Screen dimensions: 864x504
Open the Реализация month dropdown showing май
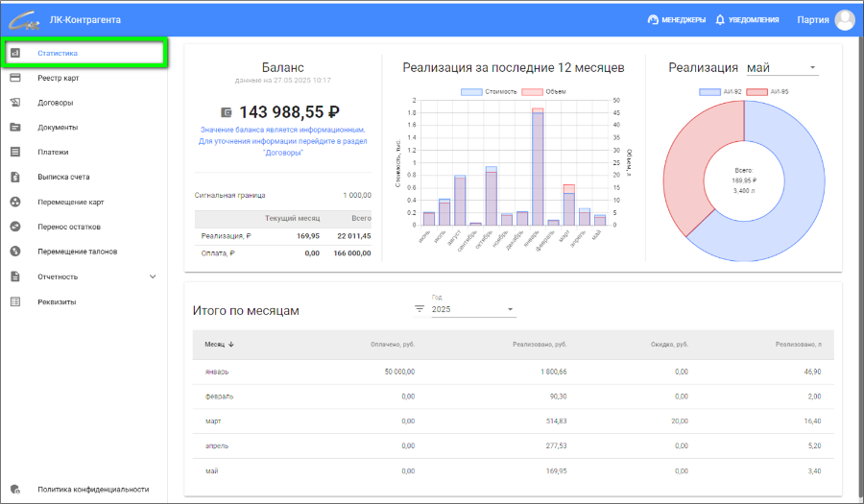pos(781,68)
